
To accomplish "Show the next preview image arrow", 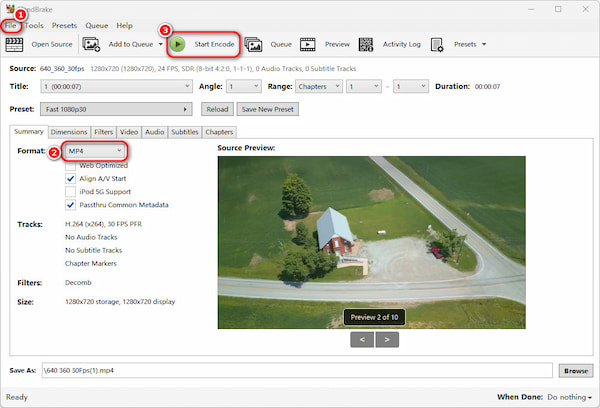I will point(386,339).
